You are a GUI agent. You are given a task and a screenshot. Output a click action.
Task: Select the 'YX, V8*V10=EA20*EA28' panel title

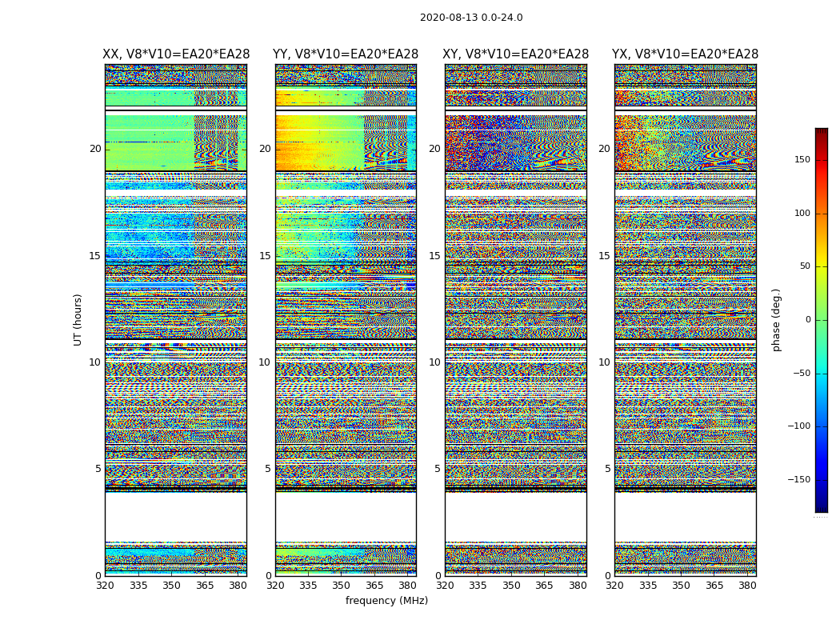pyautogui.click(x=685, y=54)
